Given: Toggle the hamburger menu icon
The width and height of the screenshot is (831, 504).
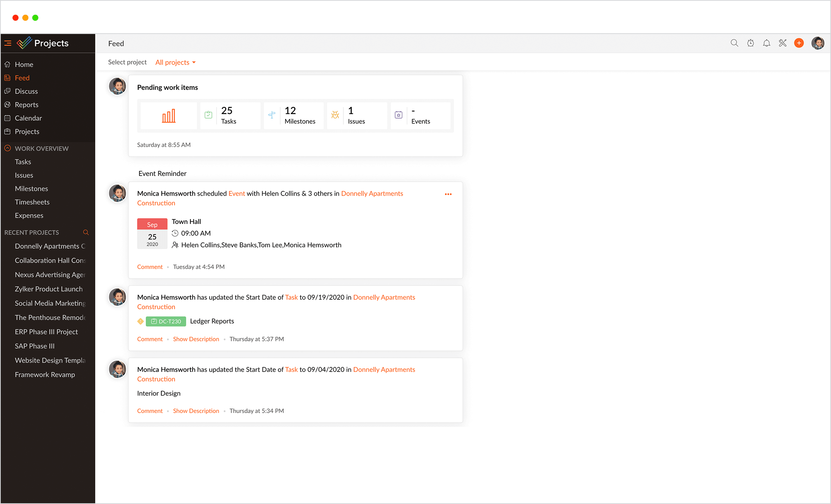Looking at the screenshot, I should tap(8, 43).
